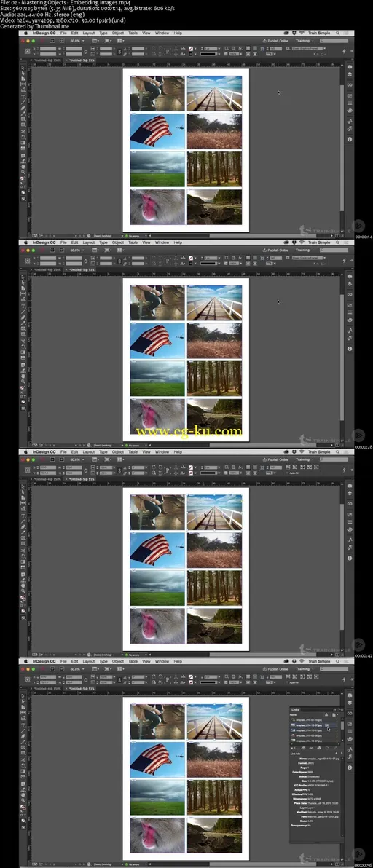Screen dimensions: 373x868
Task: Select the Page tool in the 00:00:28 frame
Action: pos(24,288)
